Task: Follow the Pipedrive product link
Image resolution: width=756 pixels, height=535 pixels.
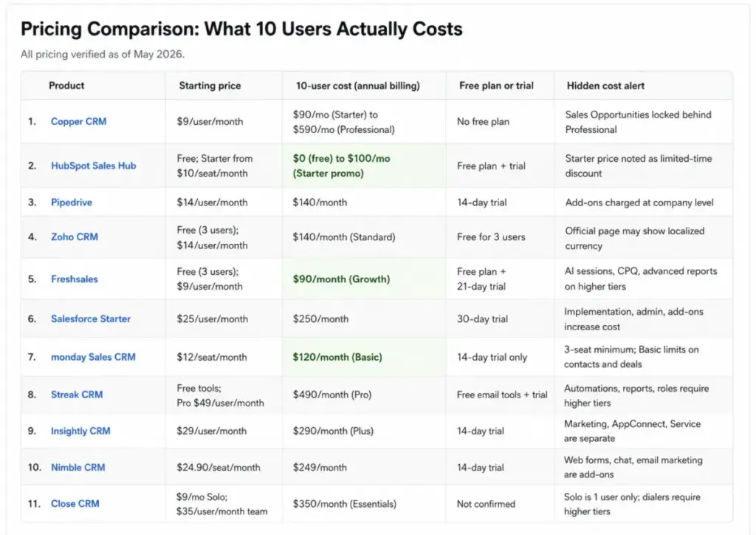Action: pyautogui.click(x=72, y=202)
